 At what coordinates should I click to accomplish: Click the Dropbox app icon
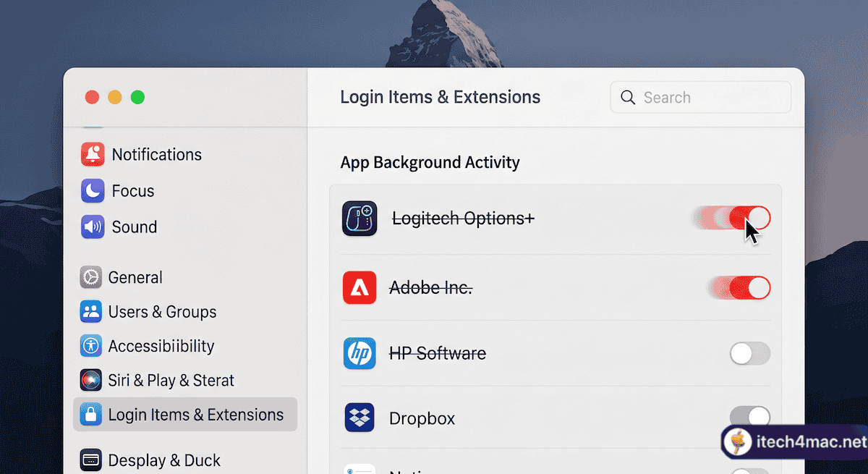(359, 418)
